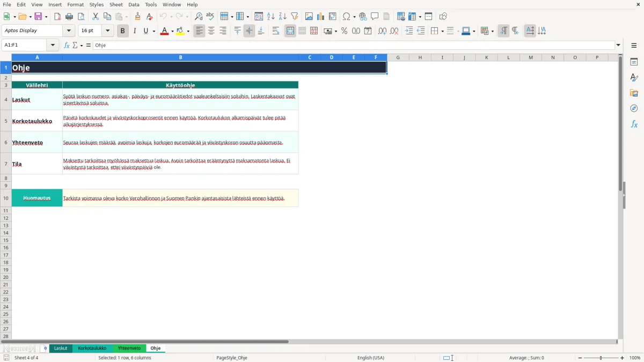This screenshot has height=362, width=644.
Task: Select column B header
Action: (180, 57)
